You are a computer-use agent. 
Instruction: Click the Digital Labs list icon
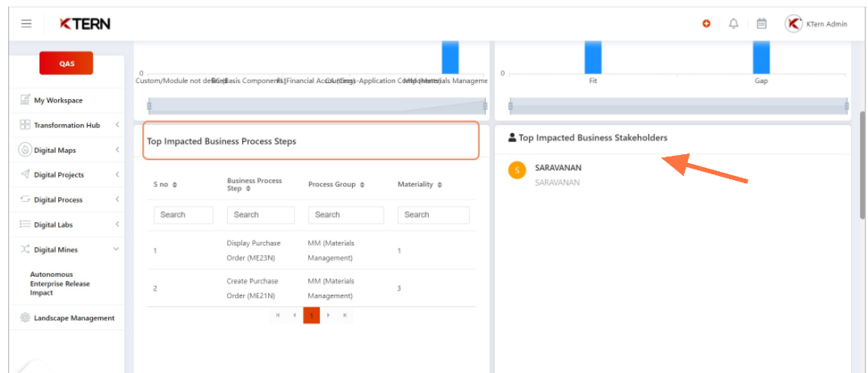25,224
